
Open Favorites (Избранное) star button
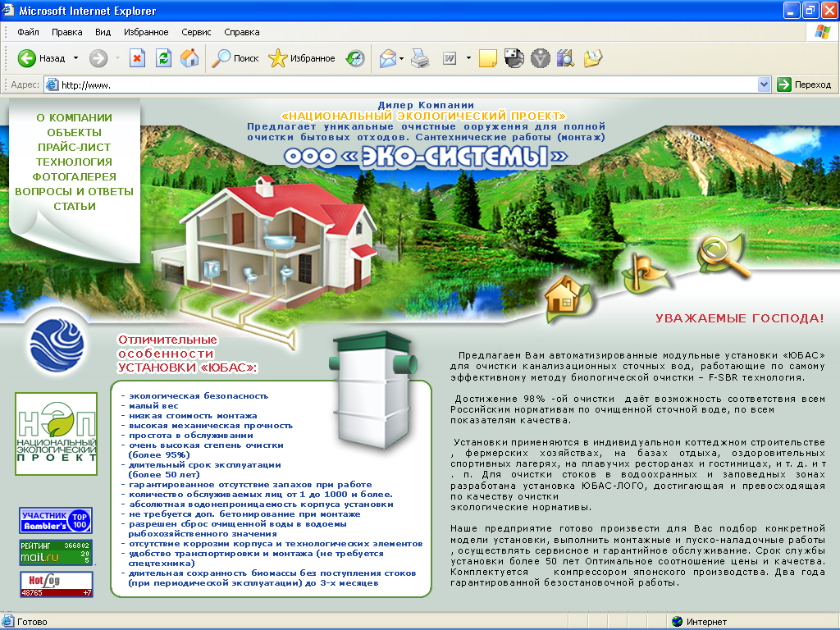pyautogui.click(x=302, y=58)
